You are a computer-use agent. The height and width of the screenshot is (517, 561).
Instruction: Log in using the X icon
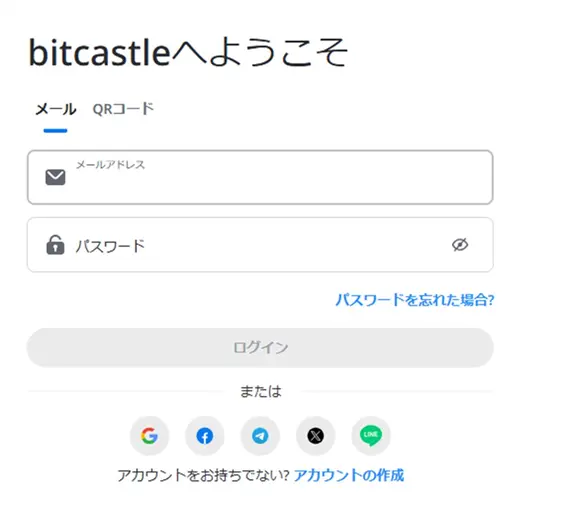(x=316, y=436)
